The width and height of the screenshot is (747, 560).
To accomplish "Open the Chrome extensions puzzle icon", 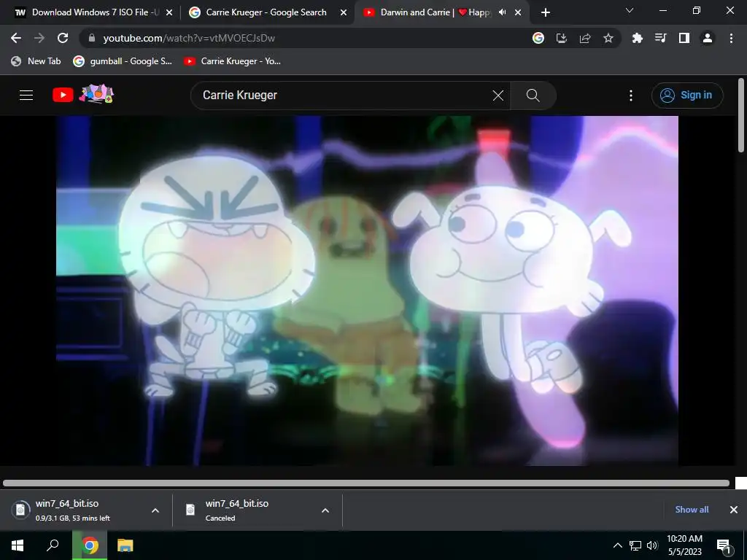I will pyautogui.click(x=638, y=38).
